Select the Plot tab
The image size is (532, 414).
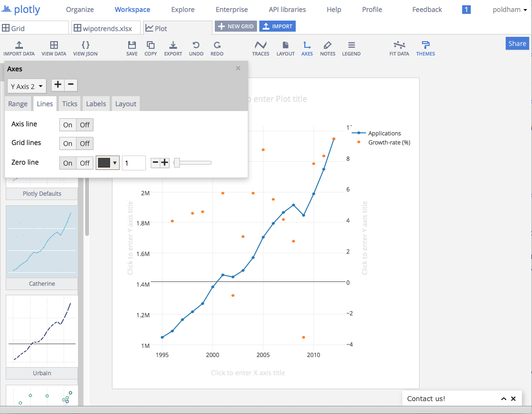[x=177, y=28]
